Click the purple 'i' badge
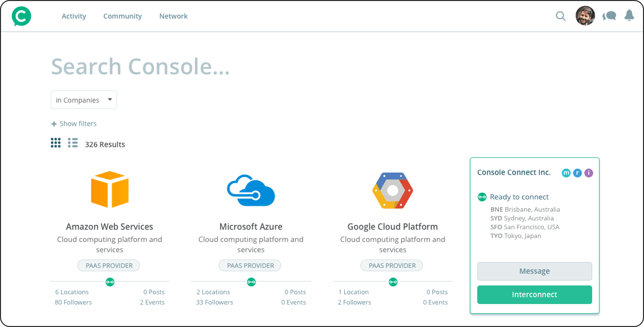644x327 pixels. click(x=588, y=173)
